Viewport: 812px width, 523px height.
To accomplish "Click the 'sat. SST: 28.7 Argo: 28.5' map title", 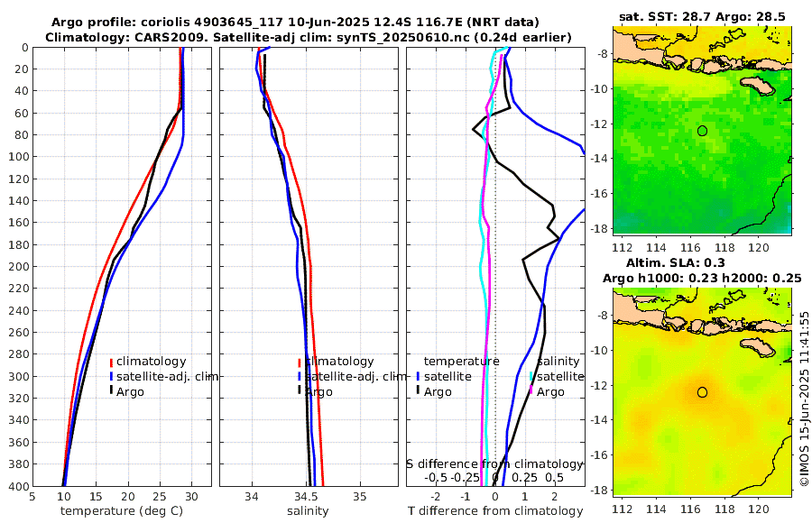I will click(x=702, y=17).
